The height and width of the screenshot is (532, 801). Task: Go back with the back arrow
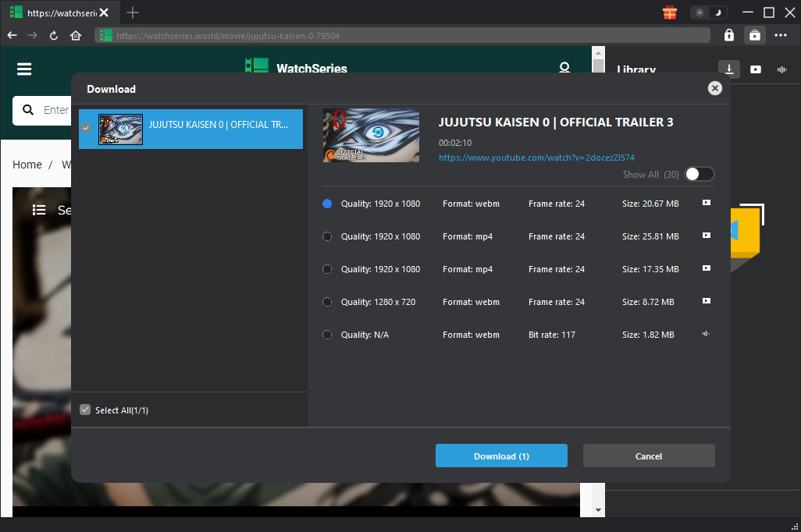pos(12,35)
